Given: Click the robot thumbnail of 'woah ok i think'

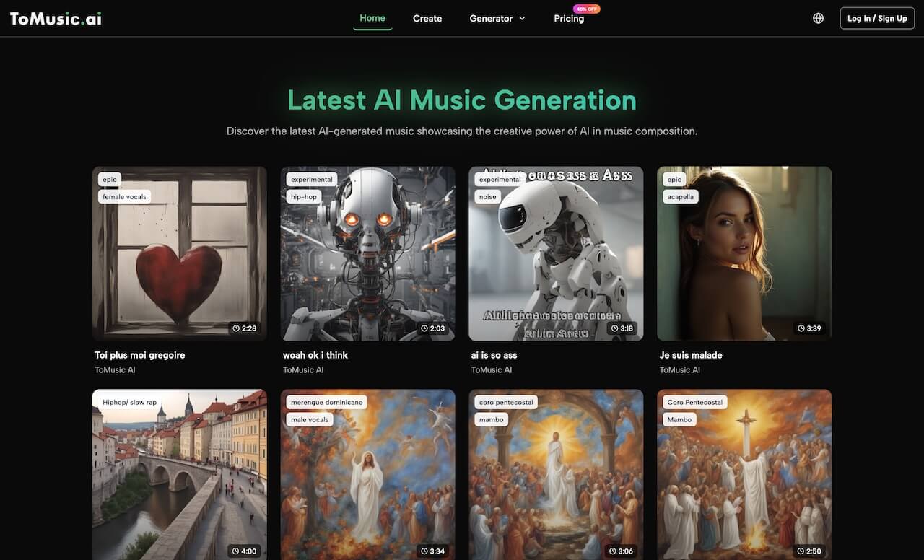Looking at the screenshot, I should coord(368,253).
